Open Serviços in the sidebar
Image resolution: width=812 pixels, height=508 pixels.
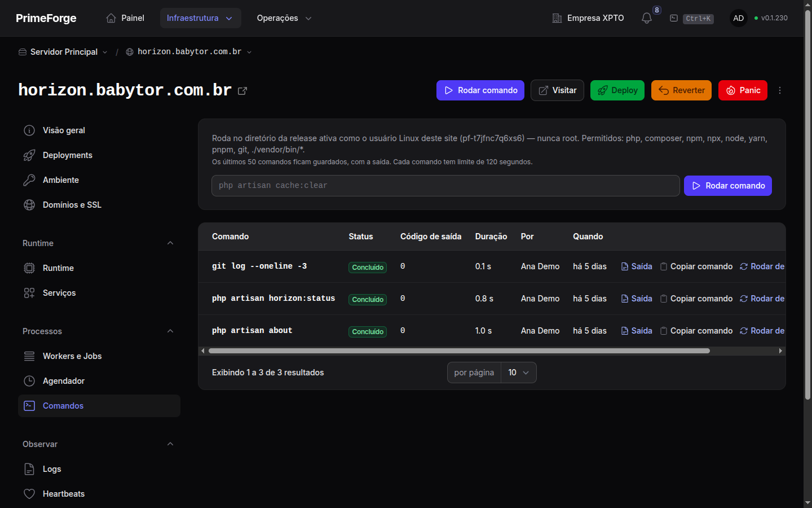pyautogui.click(x=99, y=293)
